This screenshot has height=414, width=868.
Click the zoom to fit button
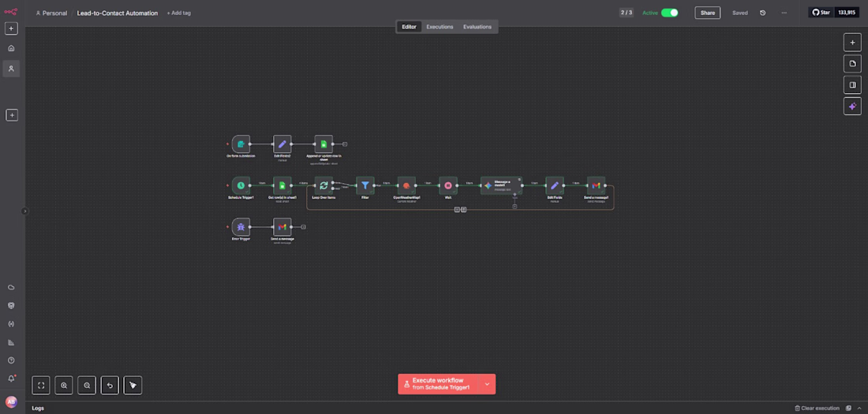[41, 386]
